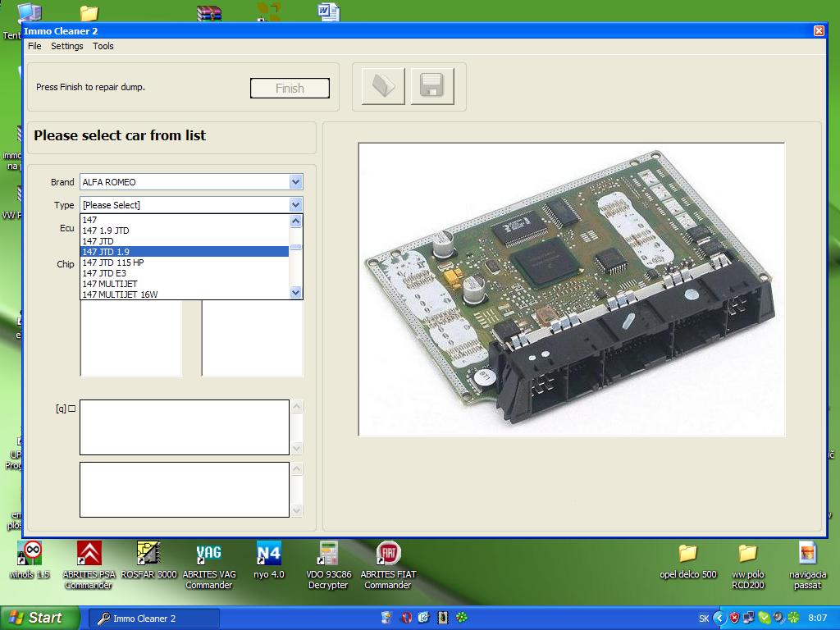Open the opel delco 500 folder
The height and width of the screenshot is (630, 840).
[688, 561]
